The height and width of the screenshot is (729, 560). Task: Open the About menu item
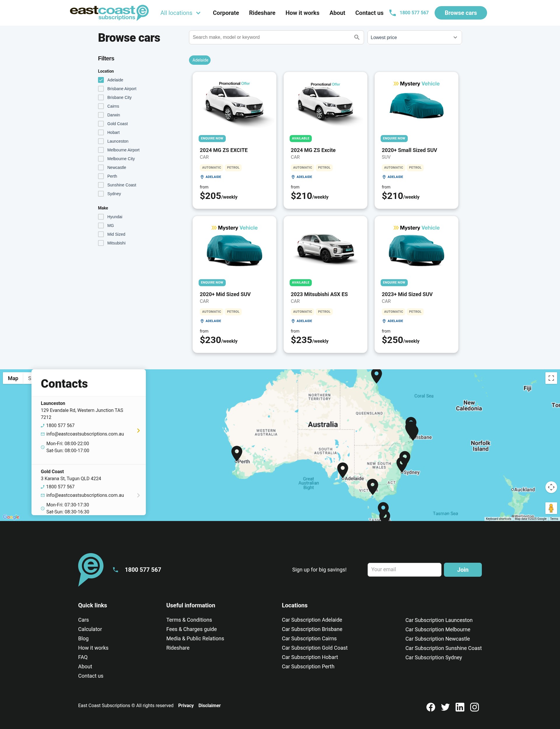(x=337, y=13)
